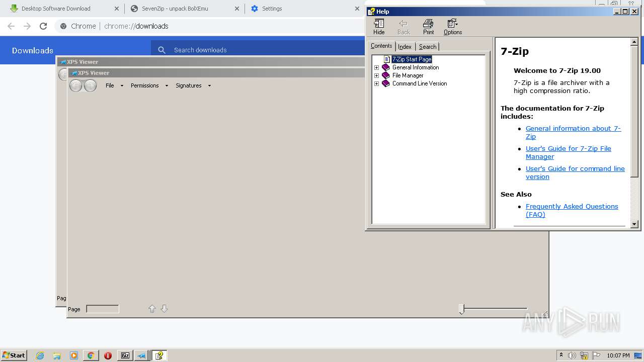Click the Chrome search magnifier icon

(x=162, y=50)
